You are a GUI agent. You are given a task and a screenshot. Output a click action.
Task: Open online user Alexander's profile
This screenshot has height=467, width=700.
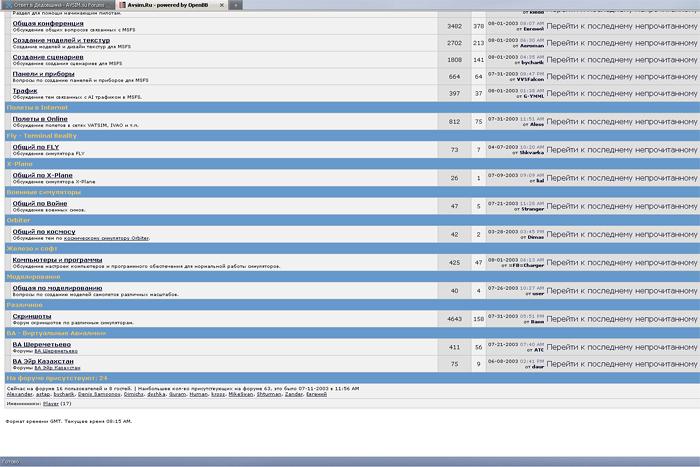pos(20,394)
